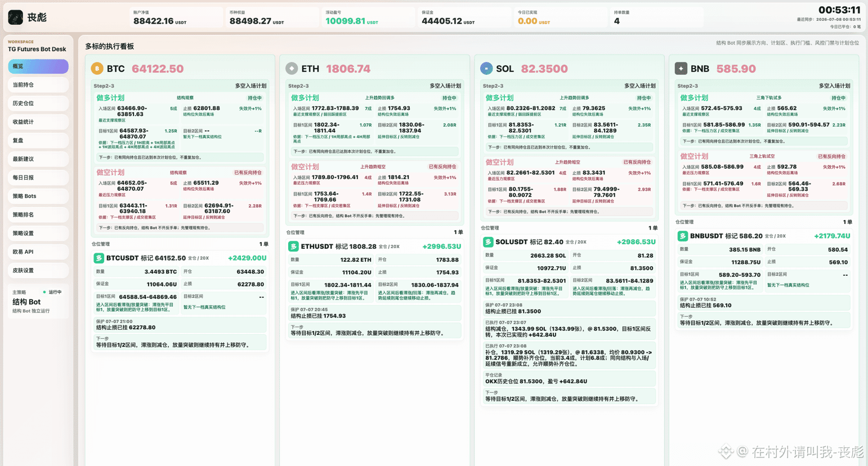Click the 今日已实现 0.00 stat card

[560, 17]
